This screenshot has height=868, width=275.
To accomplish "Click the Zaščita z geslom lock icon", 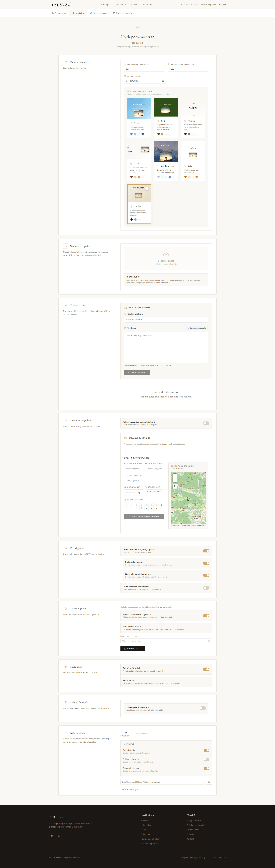I will [x=66, y=609].
